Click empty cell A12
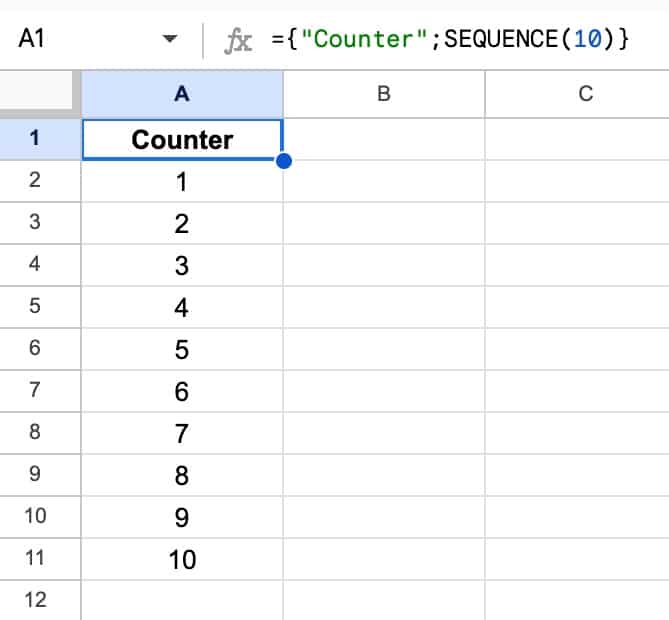Viewport: 669px width, 620px height. coord(181,601)
